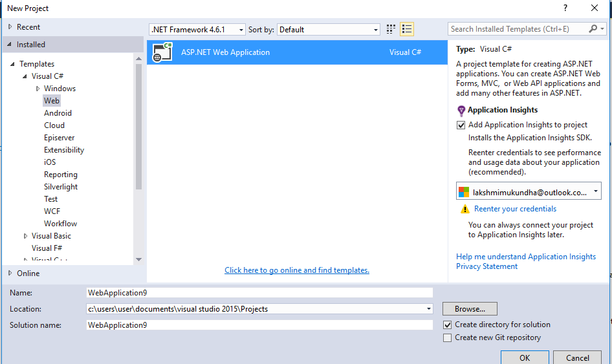Select the Silverlight template category
Viewport: 612px width, 364px height.
tap(61, 187)
